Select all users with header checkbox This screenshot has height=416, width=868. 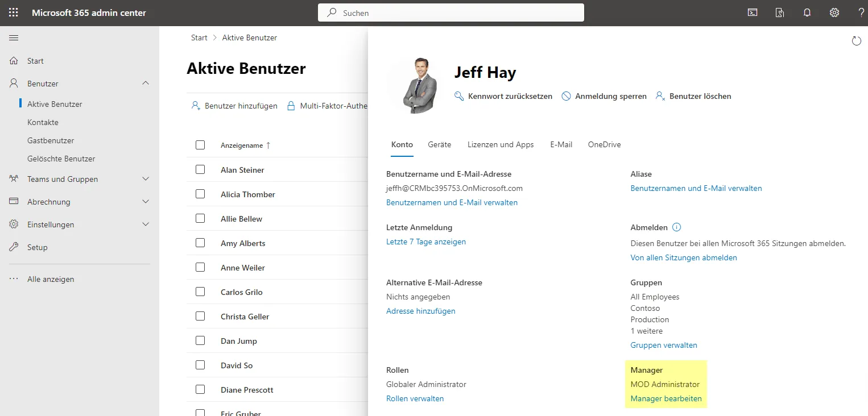coord(200,145)
